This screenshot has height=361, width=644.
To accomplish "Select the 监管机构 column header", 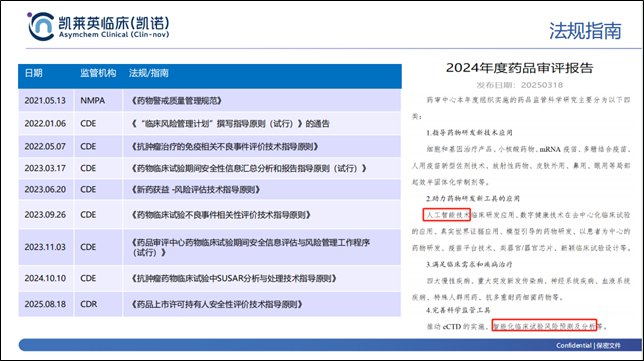I will pyautogui.click(x=98, y=73).
